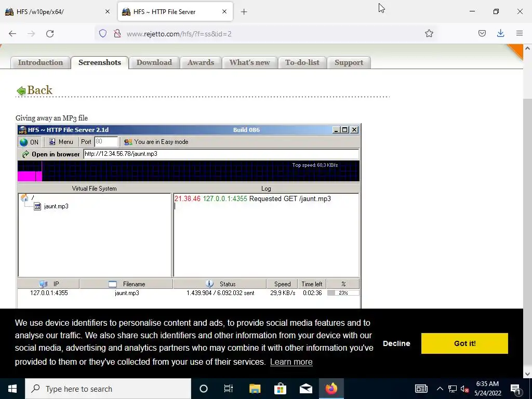Click the taskbar search box
The width and height of the screenshot is (532, 399).
pyautogui.click(x=108, y=389)
